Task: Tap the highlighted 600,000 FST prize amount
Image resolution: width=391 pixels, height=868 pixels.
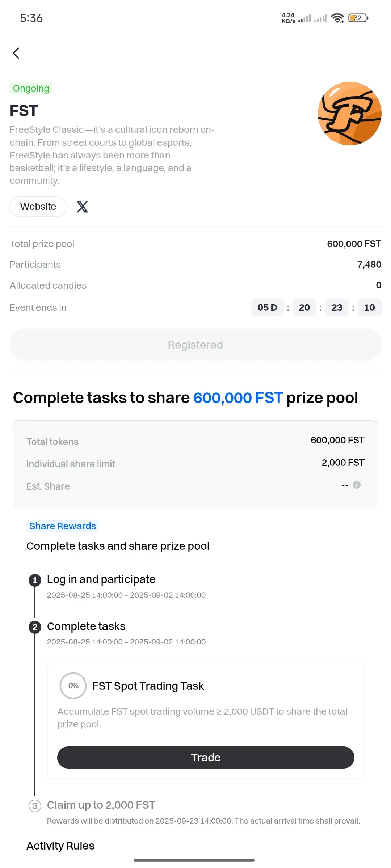Action: click(x=238, y=398)
